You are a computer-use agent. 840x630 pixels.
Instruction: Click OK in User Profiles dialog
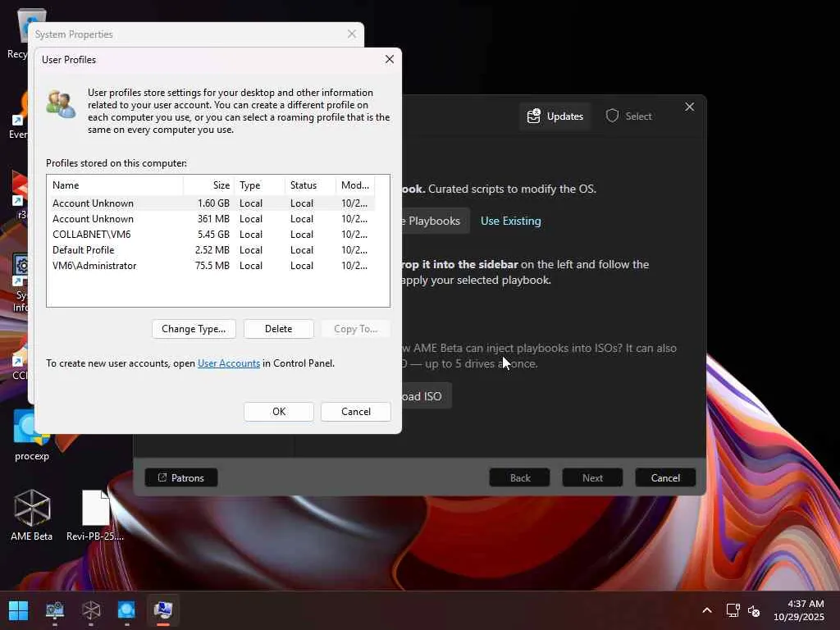pyautogui.click(x=279, y=412)
